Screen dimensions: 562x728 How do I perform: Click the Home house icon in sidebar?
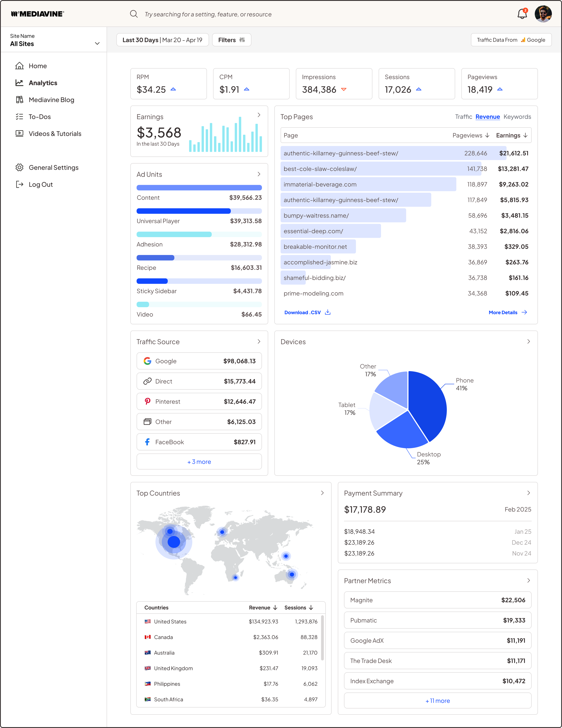point(20,66)
